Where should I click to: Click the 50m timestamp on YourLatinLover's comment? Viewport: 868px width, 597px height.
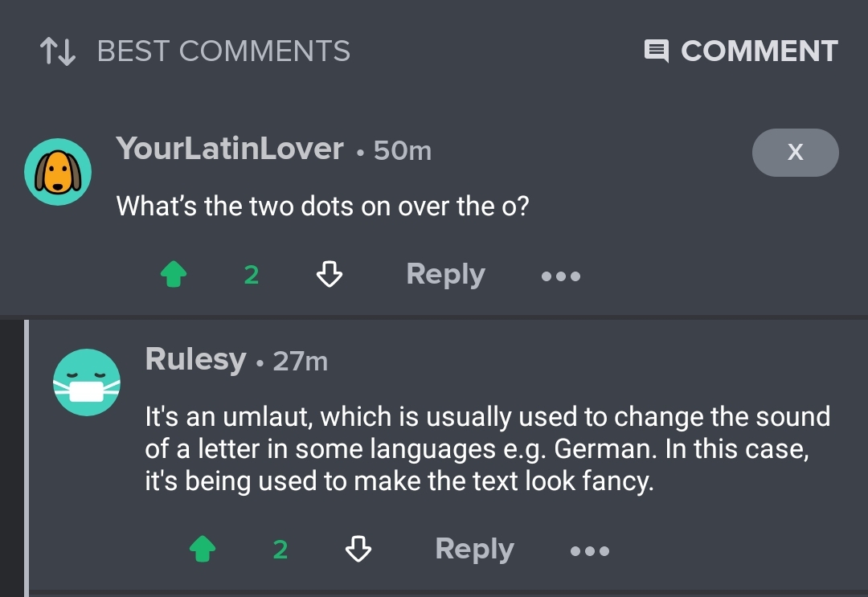click(403, 151)
